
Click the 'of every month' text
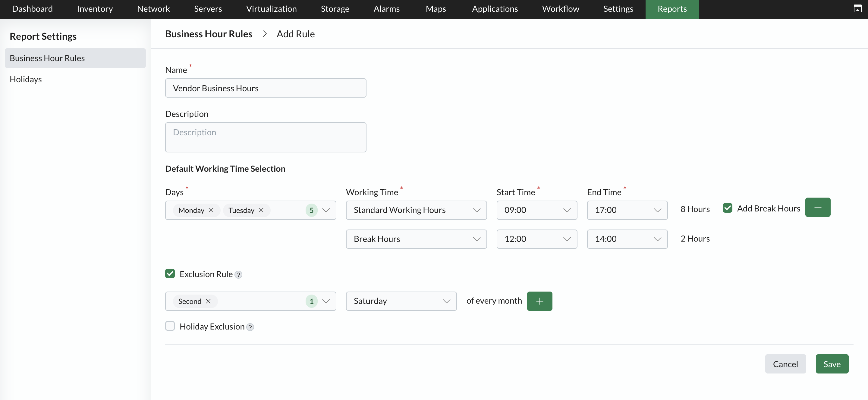494,301
